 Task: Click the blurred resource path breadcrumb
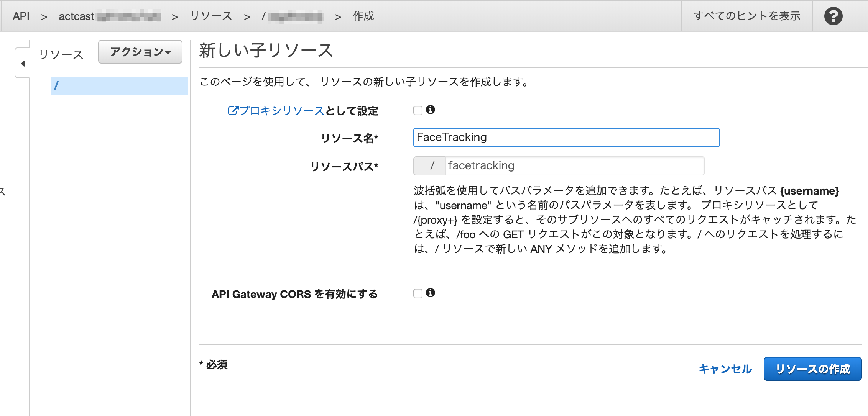tap(293, 16)
